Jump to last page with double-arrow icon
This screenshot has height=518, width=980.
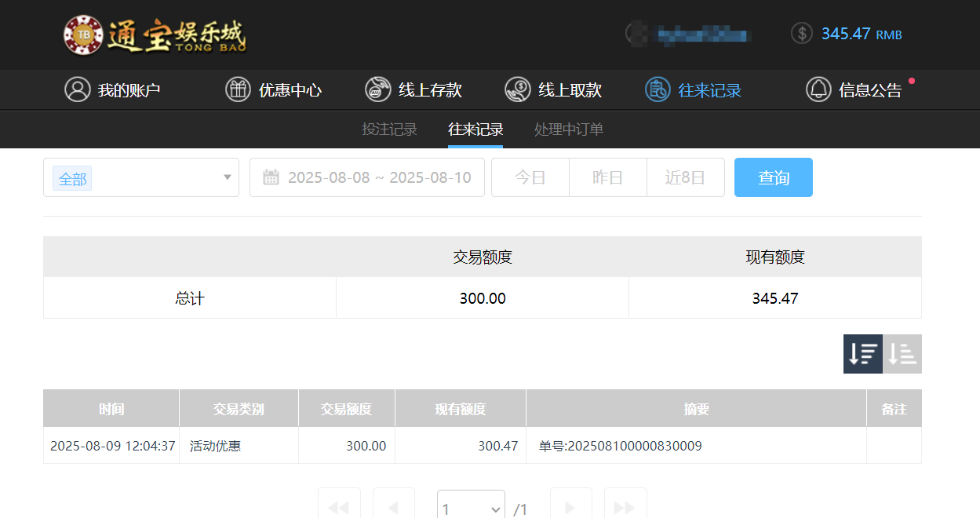(x=624, y=506)
